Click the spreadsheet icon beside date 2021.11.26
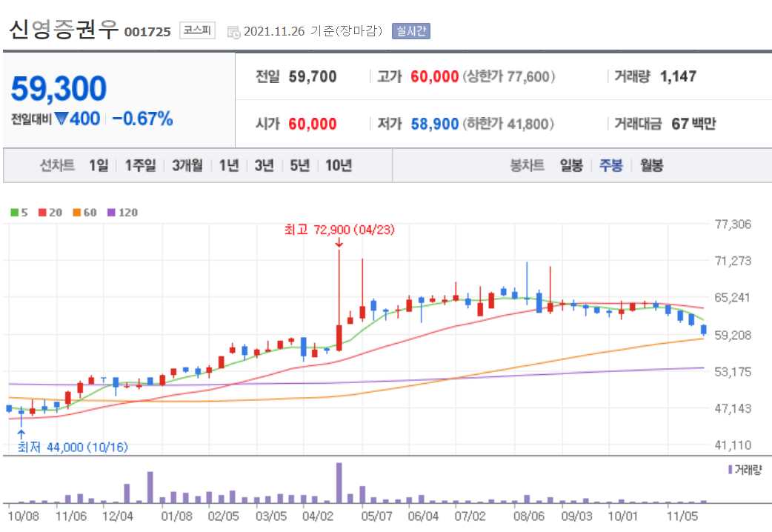Screen dimensions: 772x532 click(233, 31)
